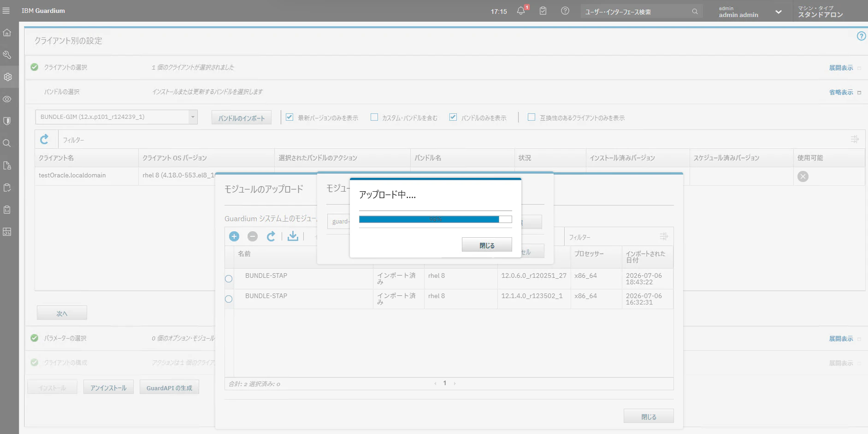Click the page help icon beside クライアント別の設定
868x434 pixels.
[x=861, y=36]
